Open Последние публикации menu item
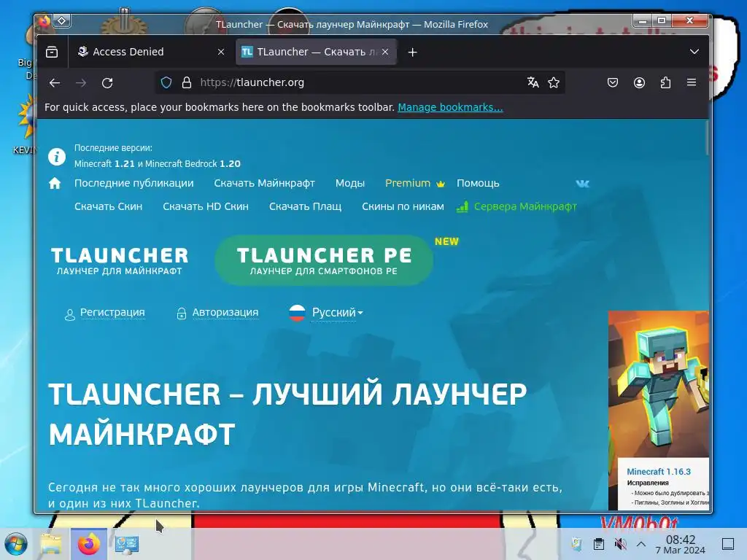This screenshot has width=747, height=560. [x=134, y=183]
